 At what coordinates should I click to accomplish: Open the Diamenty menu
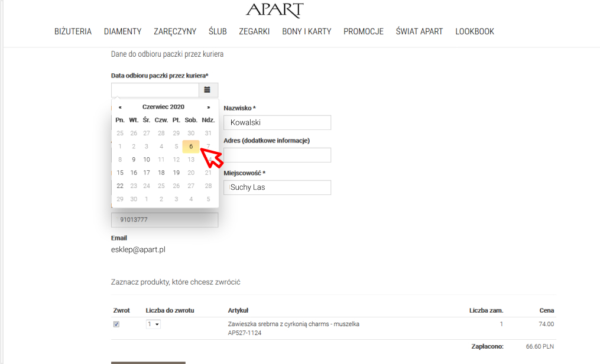(122, 31)
